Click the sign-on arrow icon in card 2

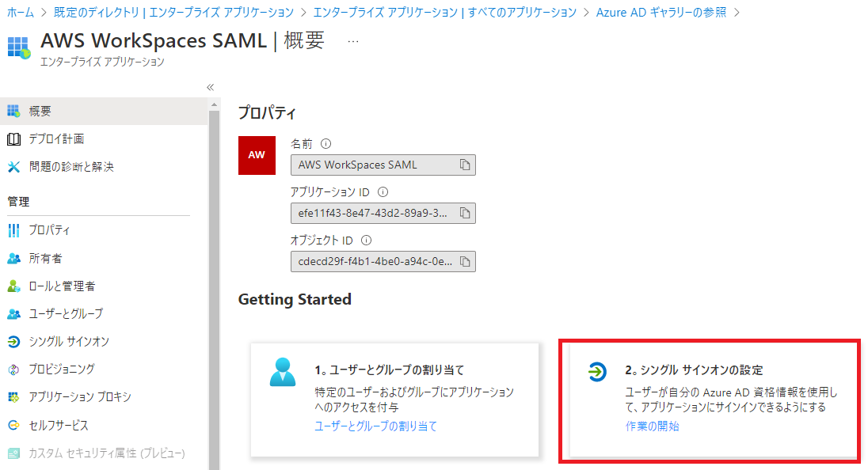[597, 372]
